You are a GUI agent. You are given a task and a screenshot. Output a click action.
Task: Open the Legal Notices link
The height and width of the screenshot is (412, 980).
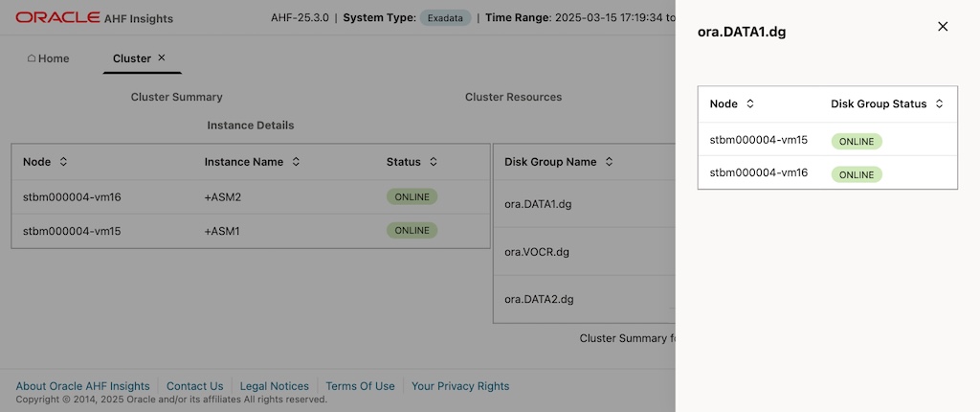tap(274, 386)
